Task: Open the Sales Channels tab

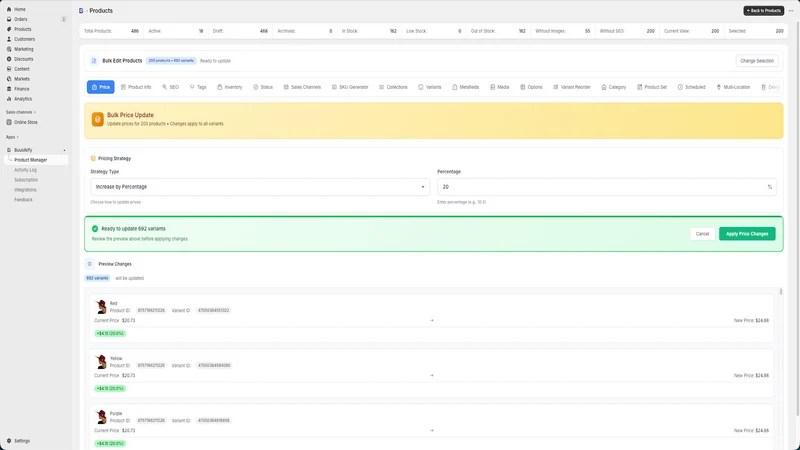Action: click(302, 87)
